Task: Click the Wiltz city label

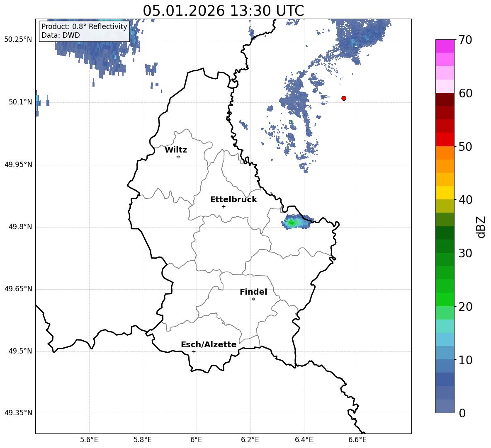Action: click(176, 150)
